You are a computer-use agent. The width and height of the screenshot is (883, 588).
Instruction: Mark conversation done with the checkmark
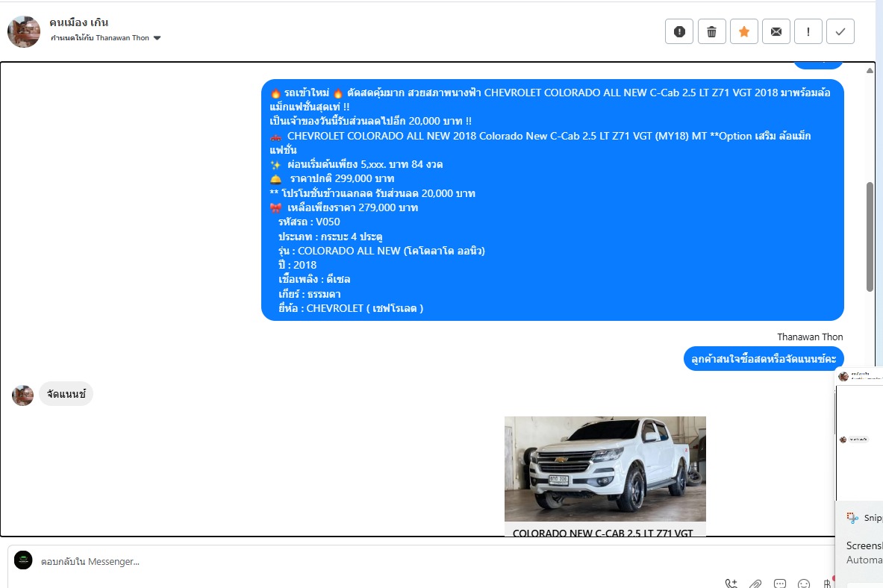(x=840, y=31)
